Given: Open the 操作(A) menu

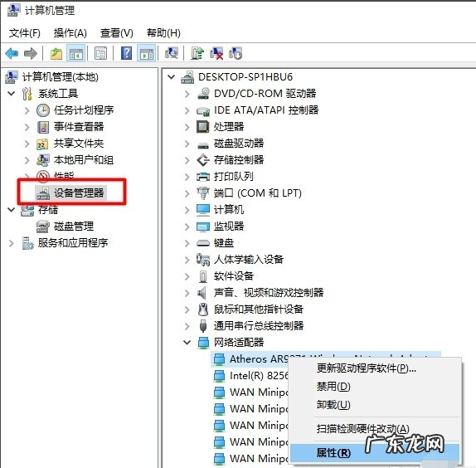Looking at the screenshot, I should 70,33.
